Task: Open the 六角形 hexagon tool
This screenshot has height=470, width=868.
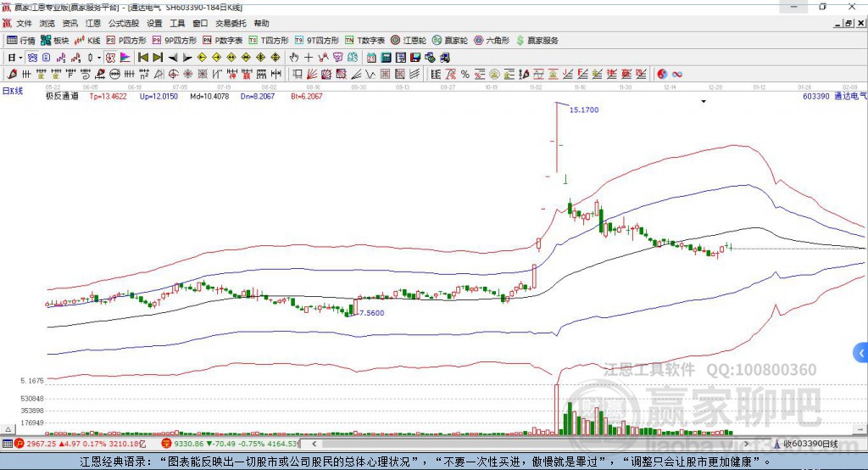Action: (x=492, y=41)
